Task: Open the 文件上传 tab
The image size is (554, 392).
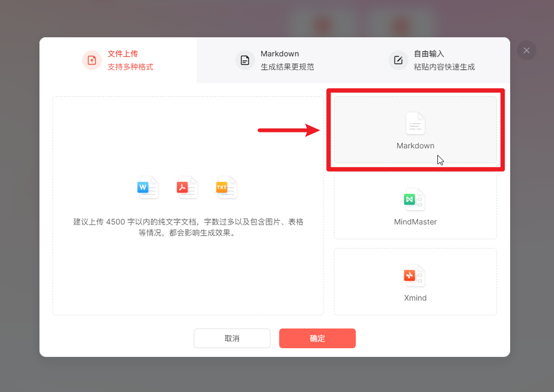Action: [x=117, y=59]
